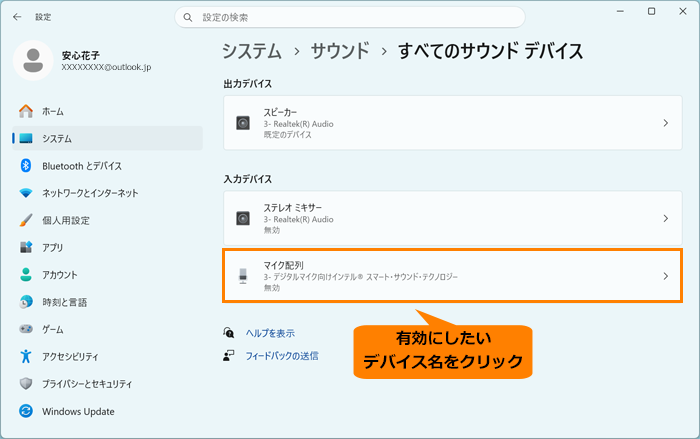Open the ゲーム category
The width and height of the screenshot is (700, 439).
[x=108, y=329]
